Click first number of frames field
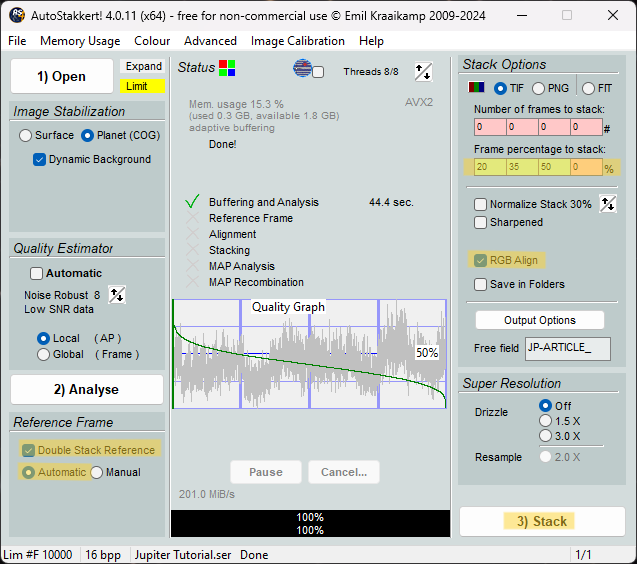637x564 pixels. pos(490,127)
